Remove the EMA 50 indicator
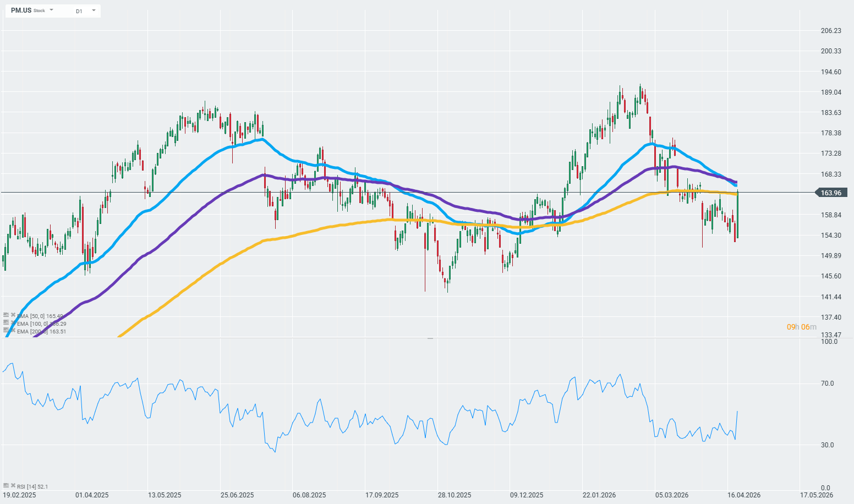 click(13, 315)
